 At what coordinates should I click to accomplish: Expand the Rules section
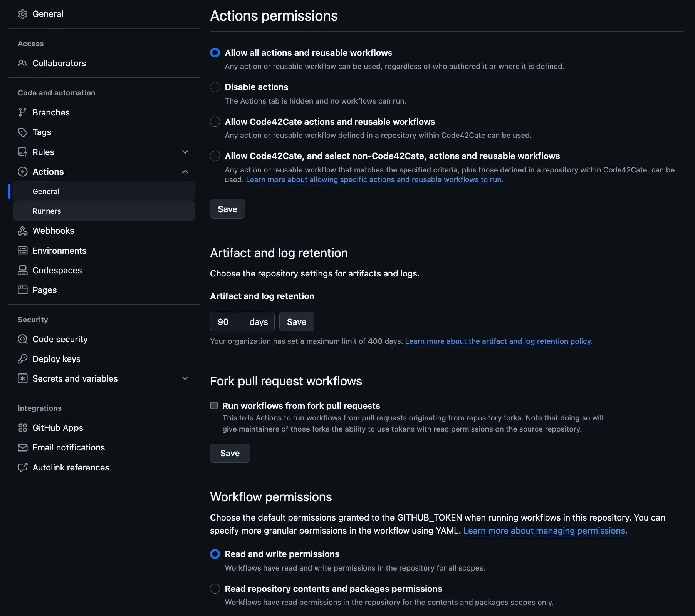185,152
